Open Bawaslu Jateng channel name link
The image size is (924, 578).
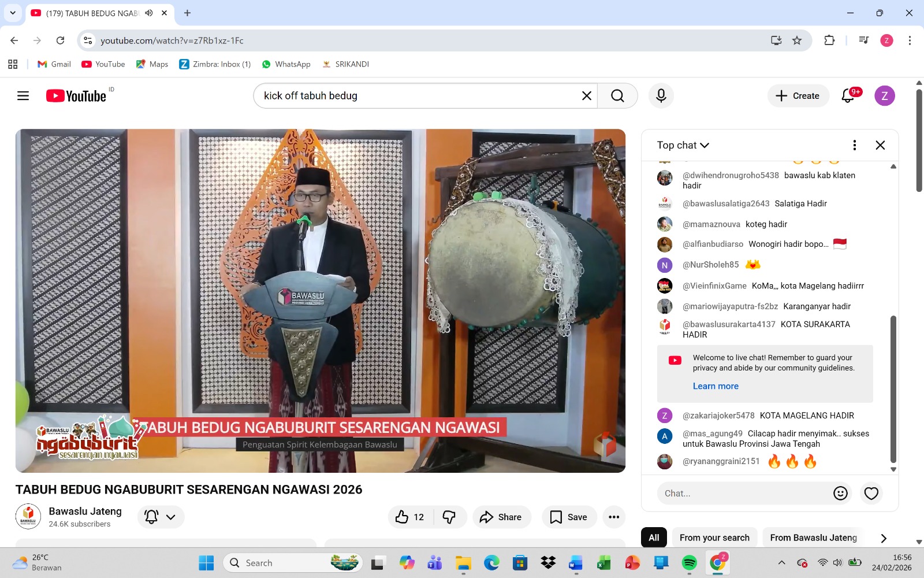pyautogui.click(x=85, y=511)
